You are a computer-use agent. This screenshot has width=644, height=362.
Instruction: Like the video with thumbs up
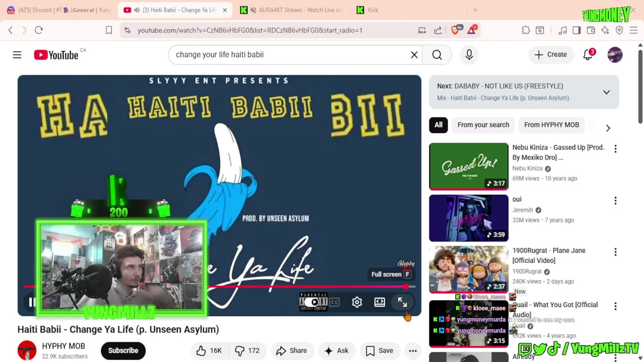click(x=209, y=350)
